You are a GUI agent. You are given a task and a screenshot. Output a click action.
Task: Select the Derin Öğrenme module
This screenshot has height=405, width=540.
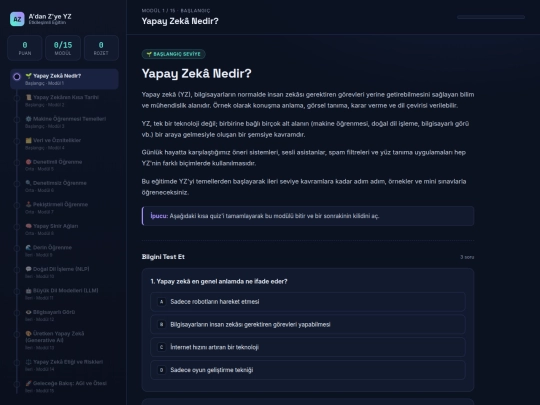coord(64,251)
